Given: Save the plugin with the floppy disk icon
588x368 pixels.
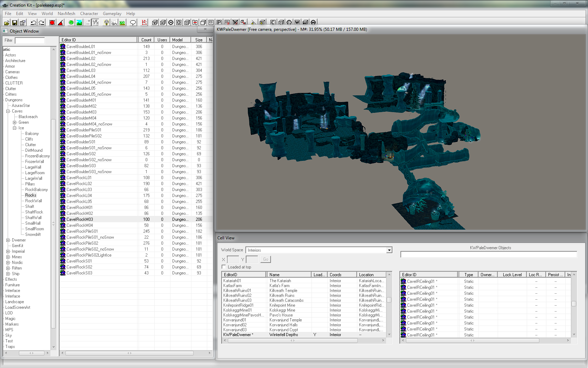Looking at the screenshot, I should click(x=15, y=23).
